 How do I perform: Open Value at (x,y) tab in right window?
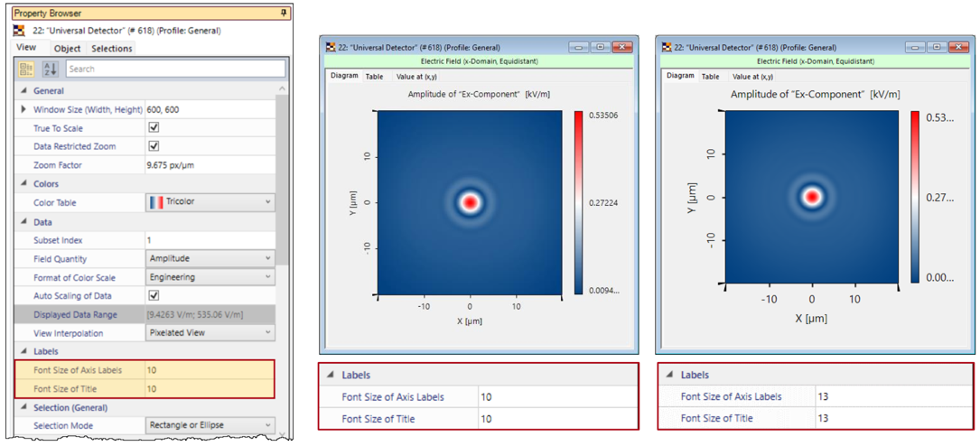[x=751, y=76]
